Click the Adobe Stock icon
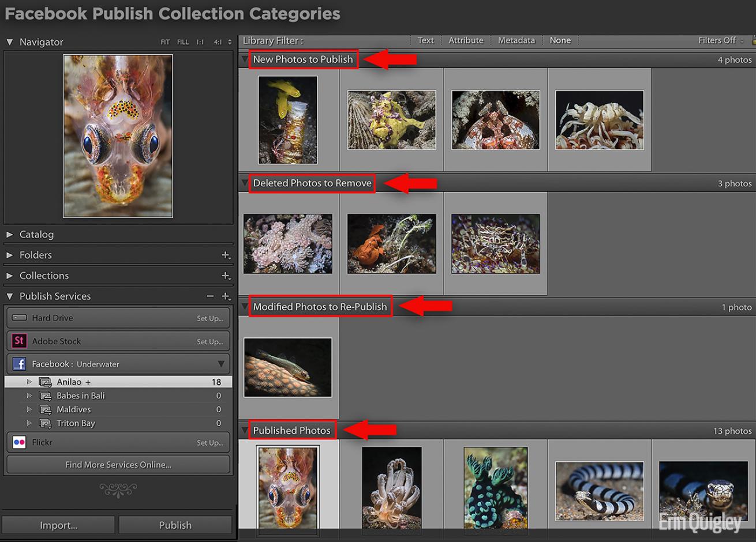 pos(19,341)
